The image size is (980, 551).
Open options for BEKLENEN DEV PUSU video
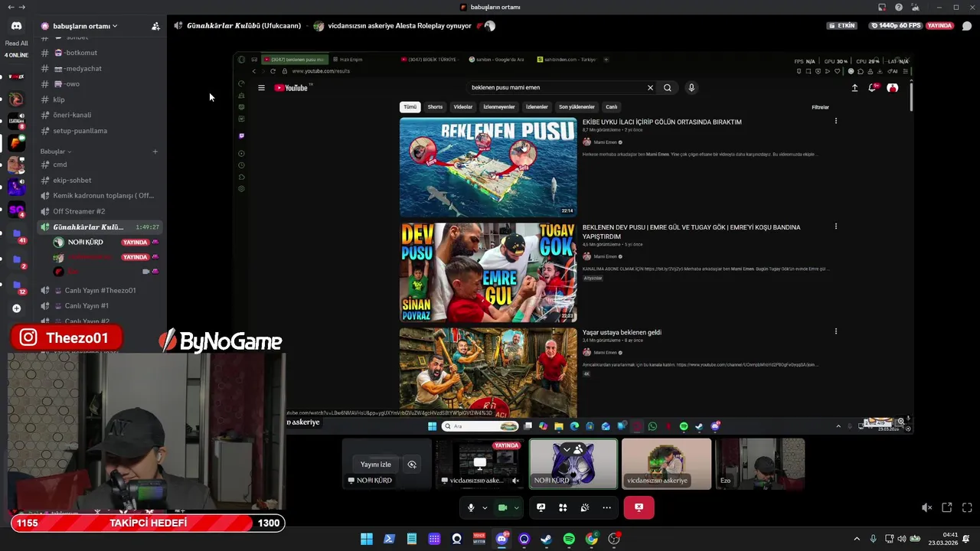click(x=836, y=227)
